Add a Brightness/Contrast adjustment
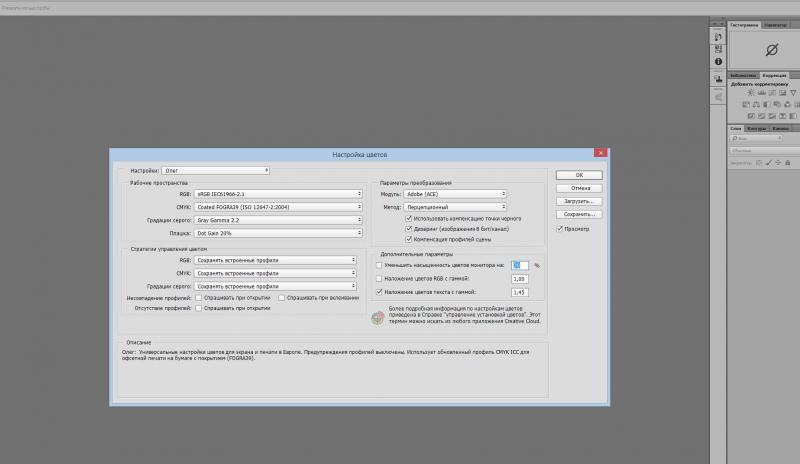Viewport: 800px width, 464px height. pyautogui.click(x=751, y=93)
